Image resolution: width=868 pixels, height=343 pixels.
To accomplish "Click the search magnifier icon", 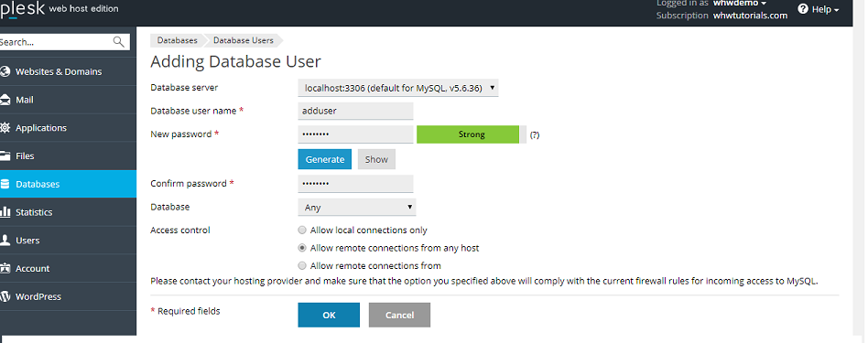I will 118,42.
